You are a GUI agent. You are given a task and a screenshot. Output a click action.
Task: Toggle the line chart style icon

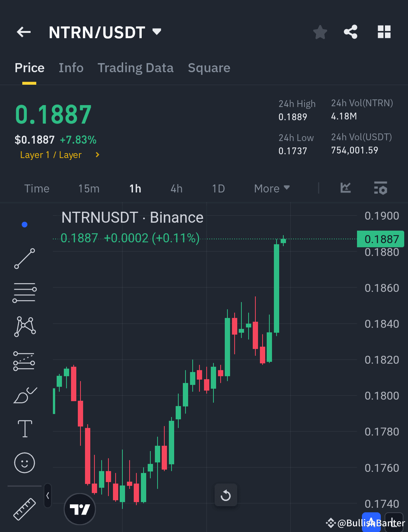345,188
